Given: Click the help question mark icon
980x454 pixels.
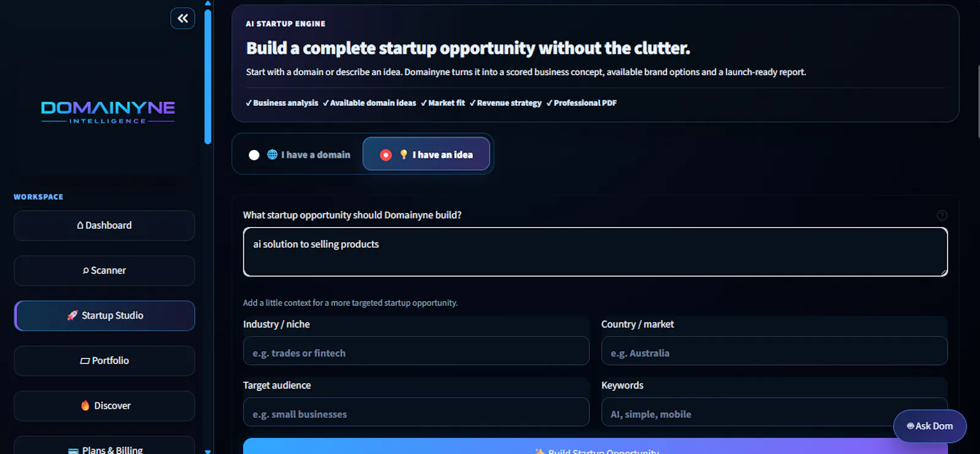Looking at the screenshot, I should click(942, 215).
